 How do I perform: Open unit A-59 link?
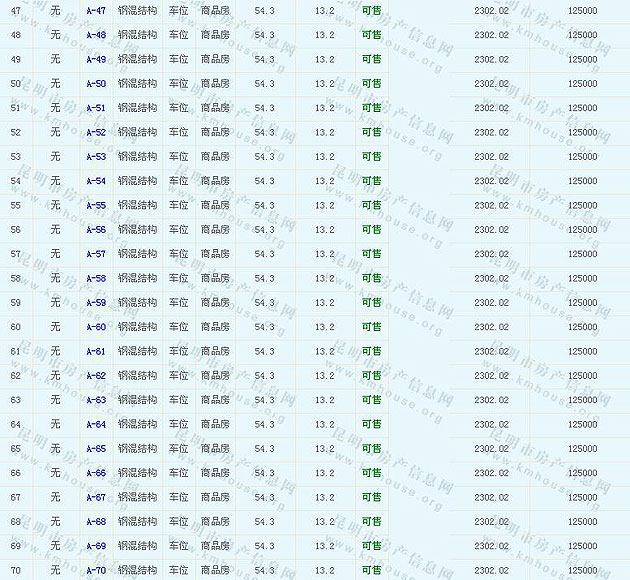(96, 303)
